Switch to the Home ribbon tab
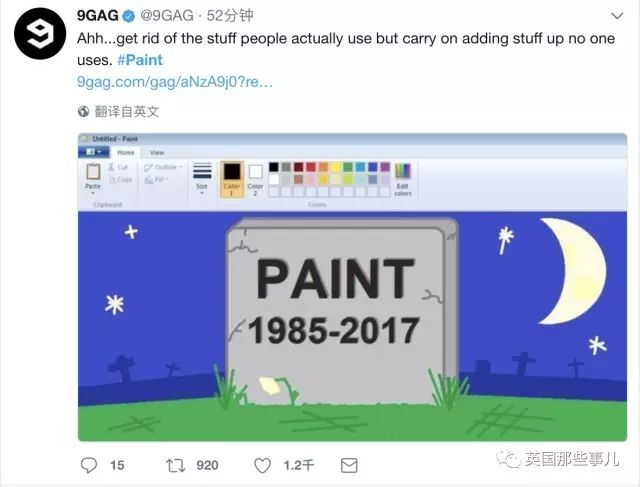This screenshot has height=487, width=640. pyautogui.click(x=126, y=152)
